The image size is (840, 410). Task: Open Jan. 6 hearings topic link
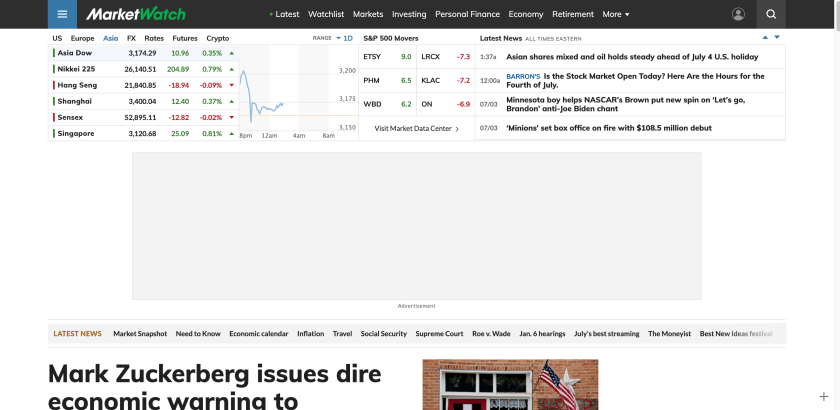click(x=542, y=333)
